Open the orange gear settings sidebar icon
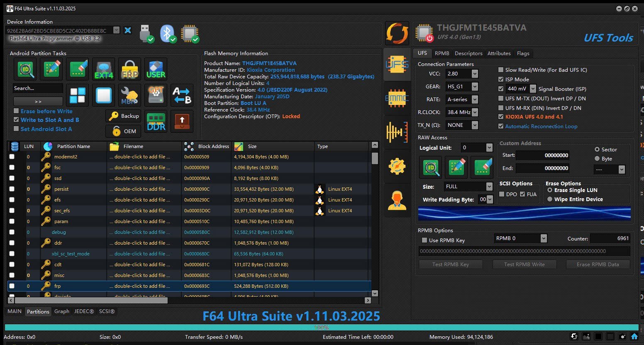Image resolution: width=644 pixels, height=345 pixels. click(397, 166)
